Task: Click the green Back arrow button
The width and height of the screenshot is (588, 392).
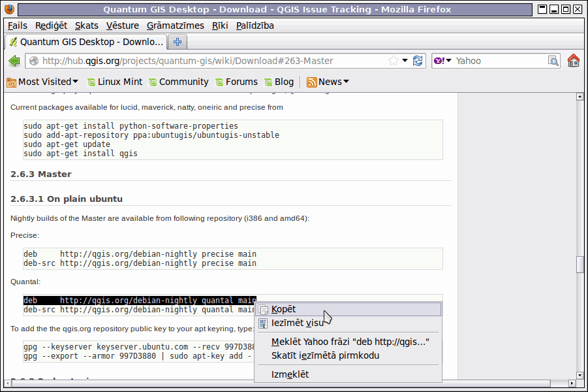Action: pos(14,61)
